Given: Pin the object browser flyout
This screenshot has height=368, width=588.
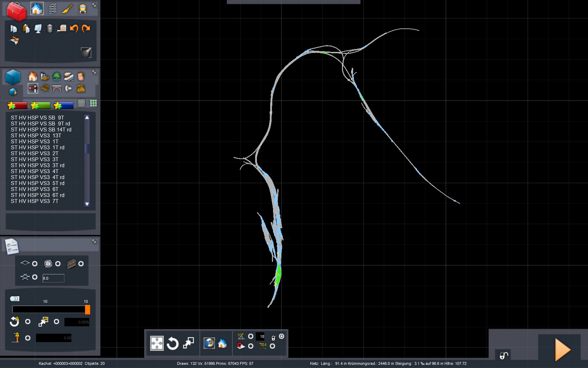Looking at the screenshot, I should tap(94, 72).
